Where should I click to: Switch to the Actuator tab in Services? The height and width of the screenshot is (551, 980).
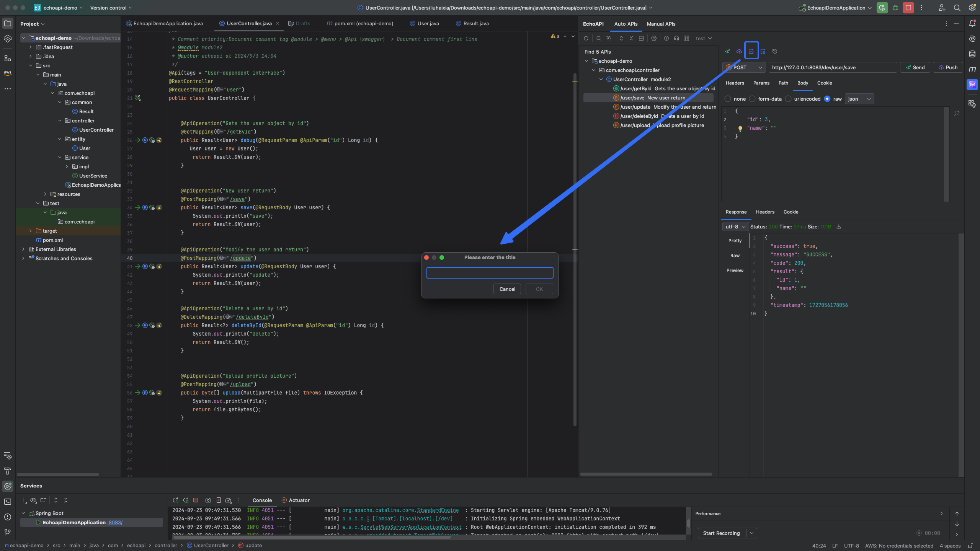click(x=295, y=500)
